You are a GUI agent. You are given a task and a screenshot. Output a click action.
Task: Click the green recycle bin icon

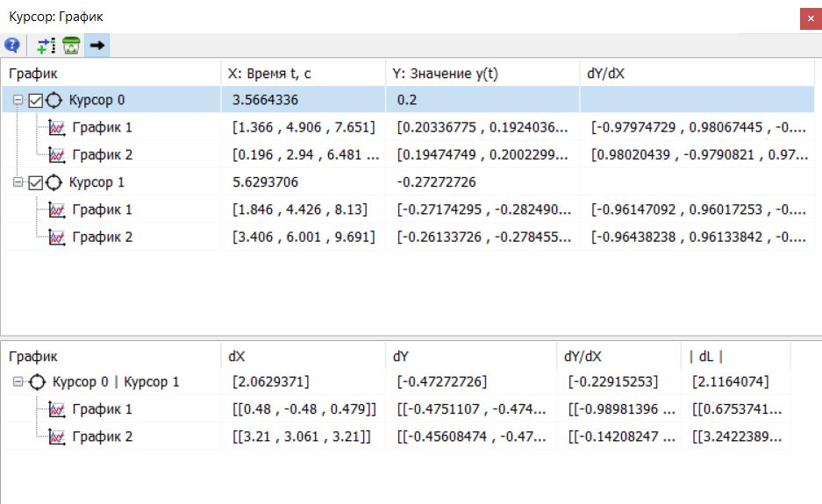click(70, 46)
